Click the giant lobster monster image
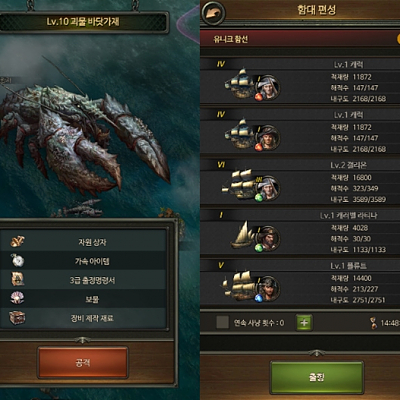400x400 pixels. click(83, 133)
